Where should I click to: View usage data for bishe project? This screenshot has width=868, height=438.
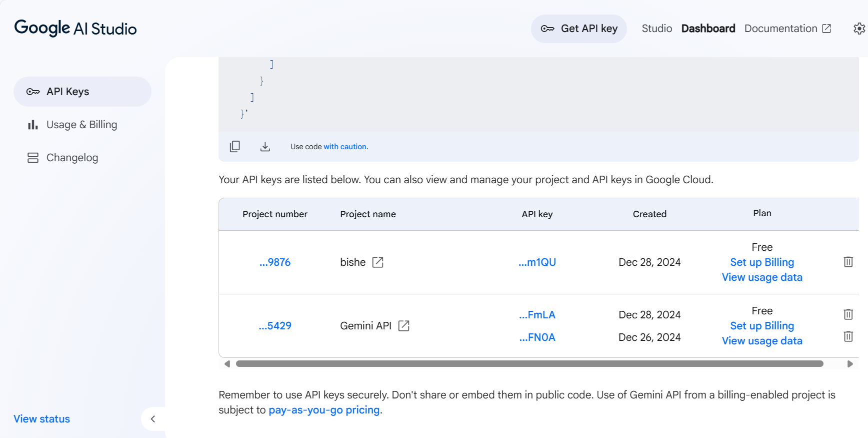[762, 277]
